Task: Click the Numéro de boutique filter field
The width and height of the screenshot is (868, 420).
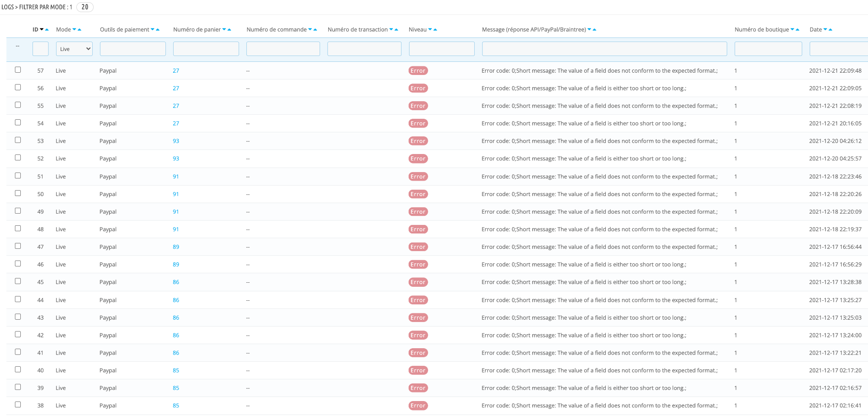Action: (768, 49)
